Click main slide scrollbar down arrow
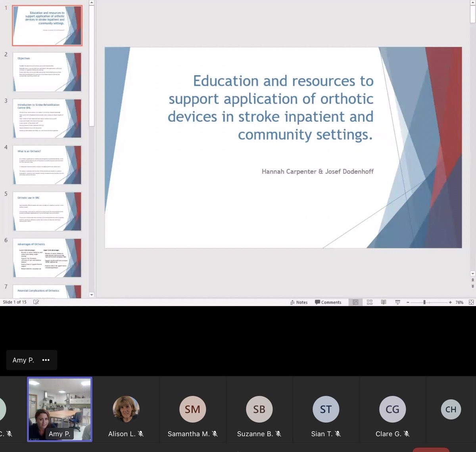This screenshot has width=476, height=452. point(472,274)
